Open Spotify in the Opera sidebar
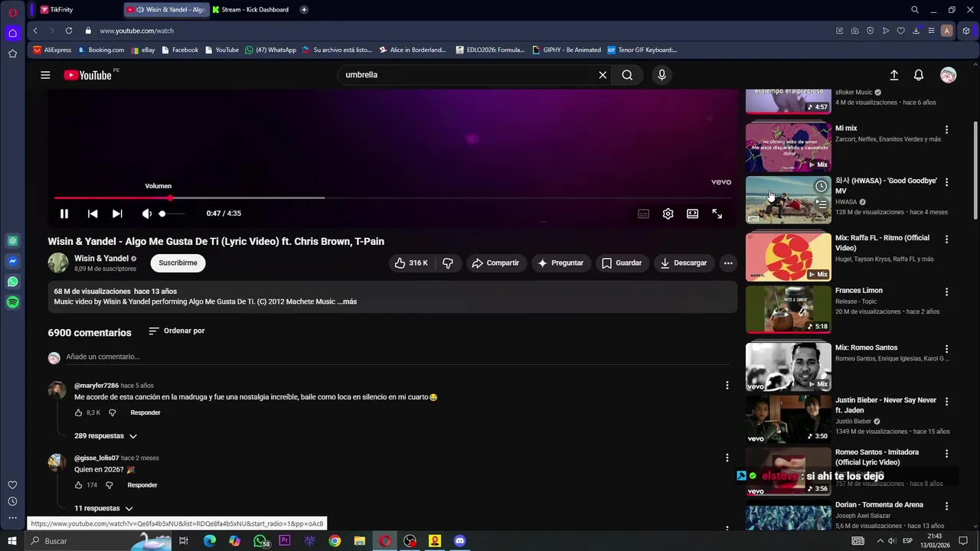980x551 pixels. 12,302
